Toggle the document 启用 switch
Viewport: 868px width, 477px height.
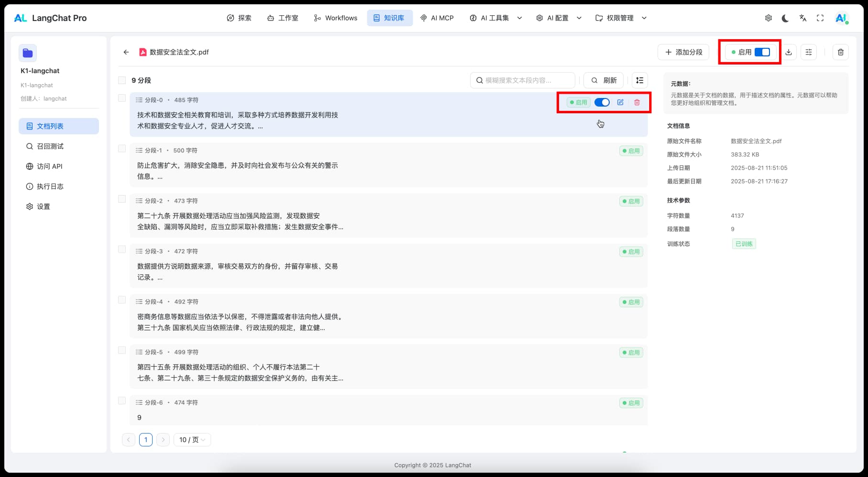tap(762, 52)
